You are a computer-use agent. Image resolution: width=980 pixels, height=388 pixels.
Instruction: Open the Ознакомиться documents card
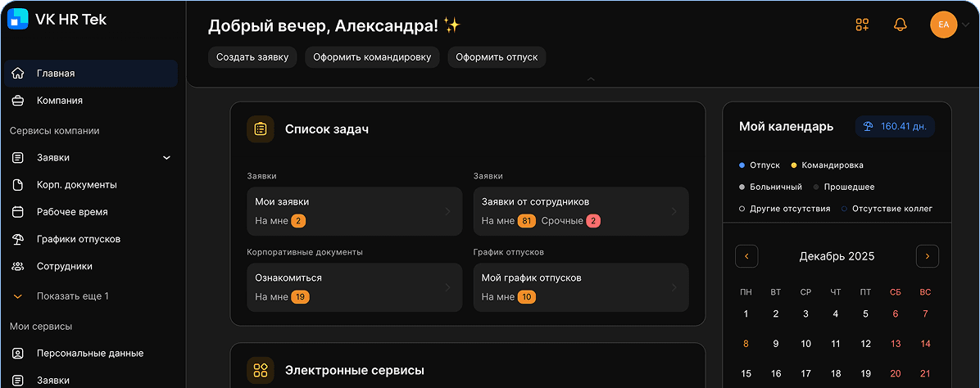(354, 287)
